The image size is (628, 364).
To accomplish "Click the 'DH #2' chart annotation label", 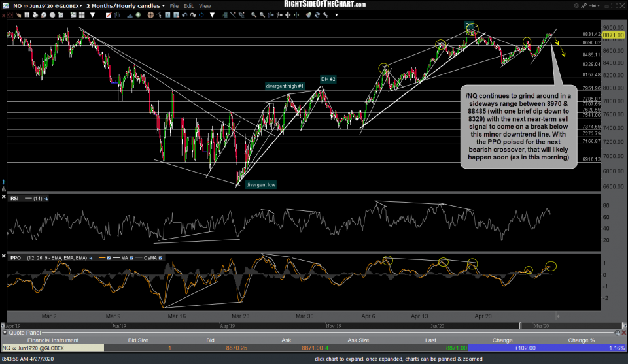I will (328, 79).
